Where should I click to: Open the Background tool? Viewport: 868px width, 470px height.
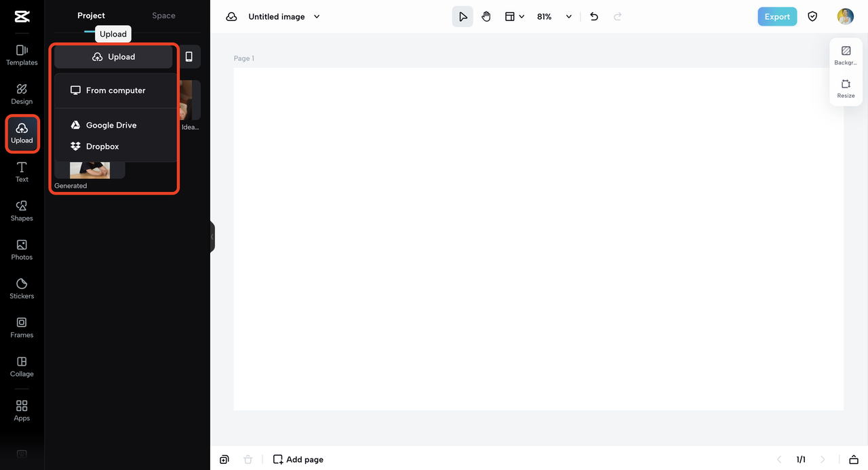pyautogui.click(x=846, y=56)
